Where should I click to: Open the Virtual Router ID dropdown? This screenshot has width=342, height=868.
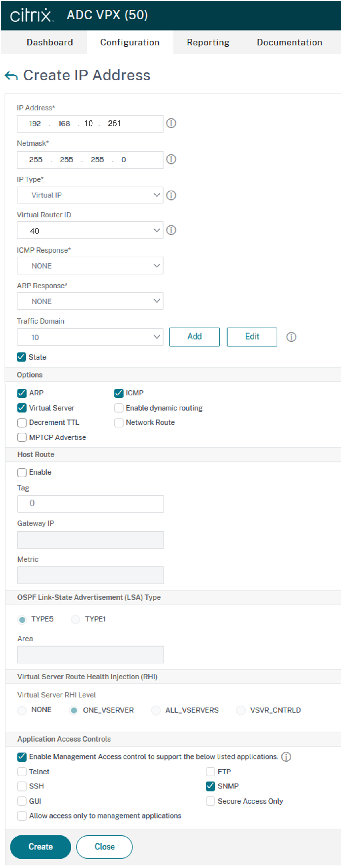point(90,231)
